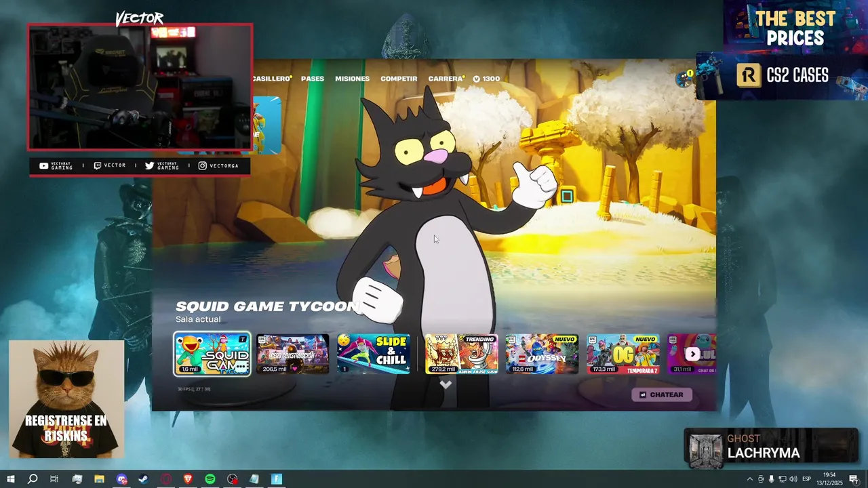Screen dimensions: 868x488
Task: Click the CS2 Cases banner
Action: 782,76
